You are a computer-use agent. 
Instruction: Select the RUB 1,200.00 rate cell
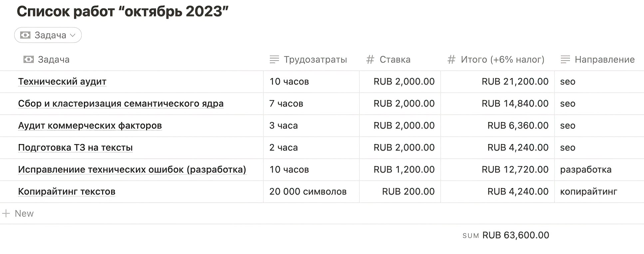tap(404, 169)
